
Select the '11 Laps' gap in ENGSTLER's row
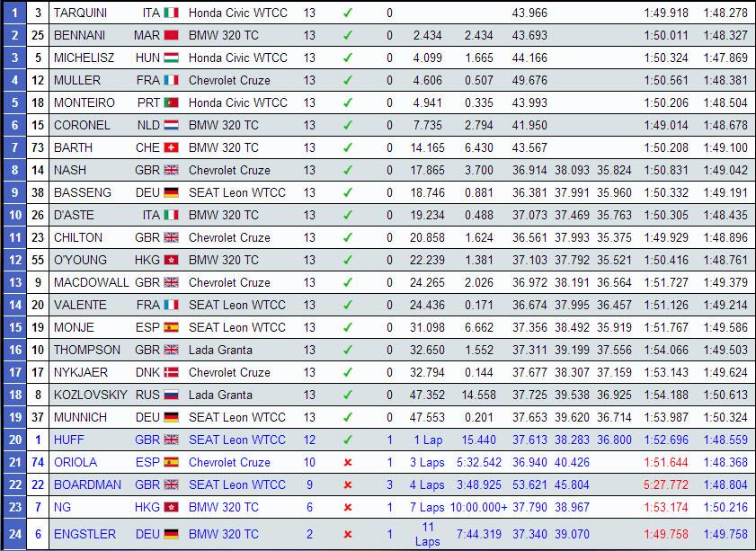pyautogui.click(x=428, y=534)
